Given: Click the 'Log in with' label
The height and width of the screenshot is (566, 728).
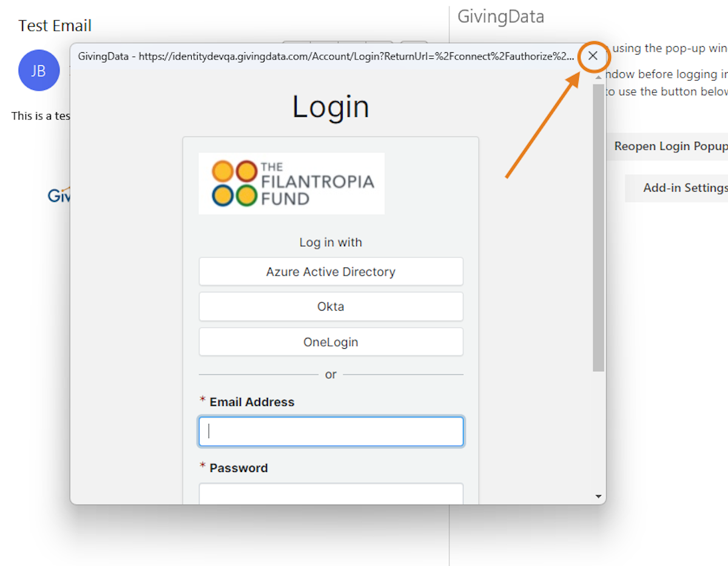Looking at the screenshot, I should 331,242.
